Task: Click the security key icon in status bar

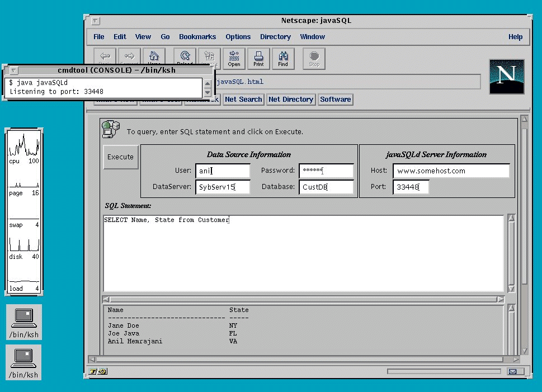Action: (x=98, y=371)
